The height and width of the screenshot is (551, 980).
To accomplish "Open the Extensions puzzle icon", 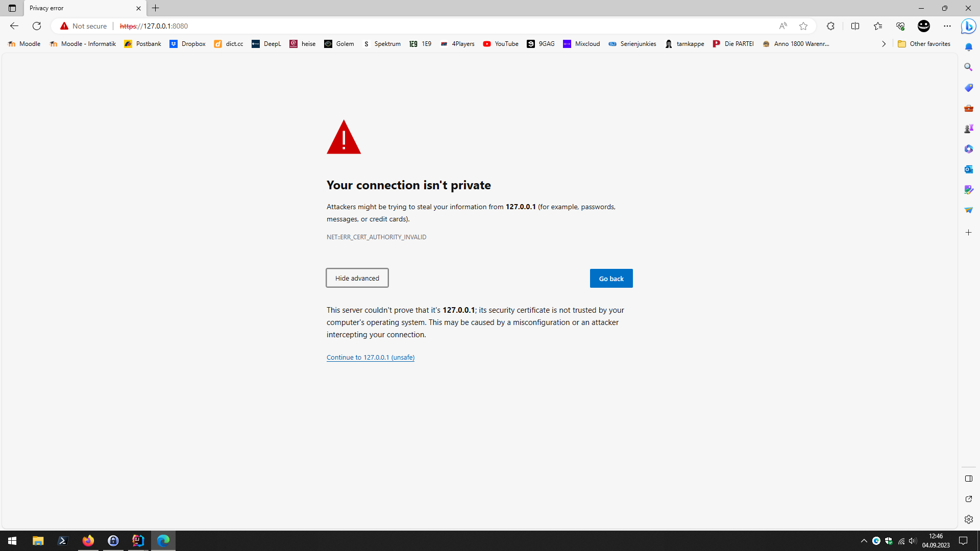I will click(830, 26).
